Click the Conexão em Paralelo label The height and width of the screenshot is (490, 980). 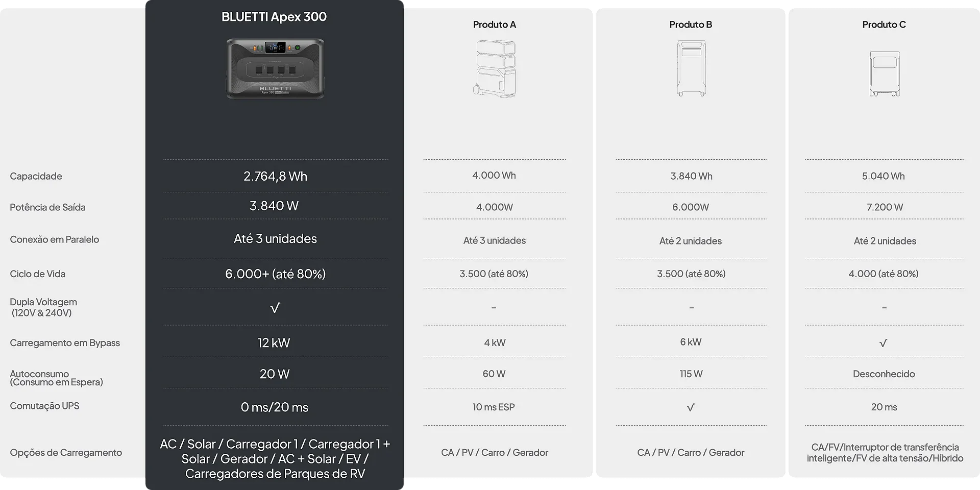point(54,239)
